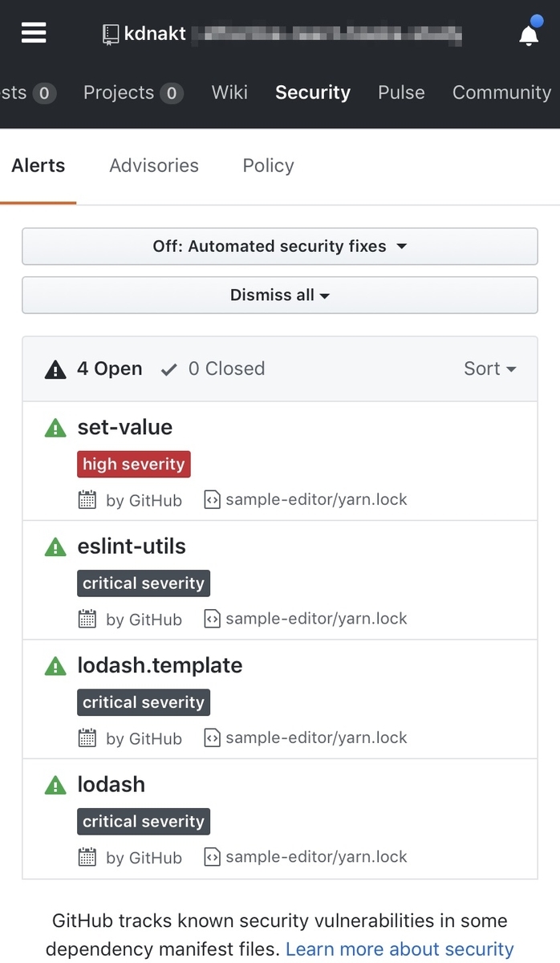Tap 'by GitHub' in the lodash.template row
The width and height of the screenshot is (560, 963).
click(144, 737)
